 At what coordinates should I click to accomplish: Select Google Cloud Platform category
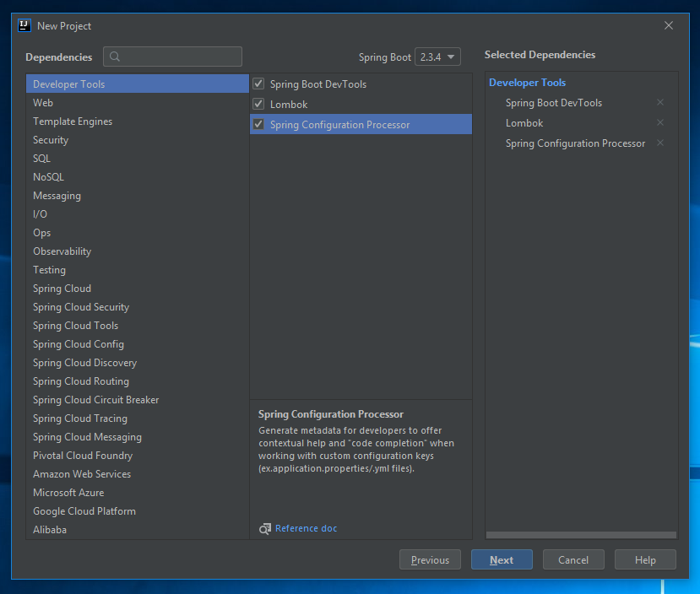tap(138, 511)
